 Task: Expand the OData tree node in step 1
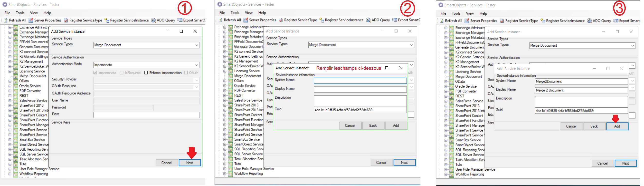pyautogui.click(x=10, y=81)
